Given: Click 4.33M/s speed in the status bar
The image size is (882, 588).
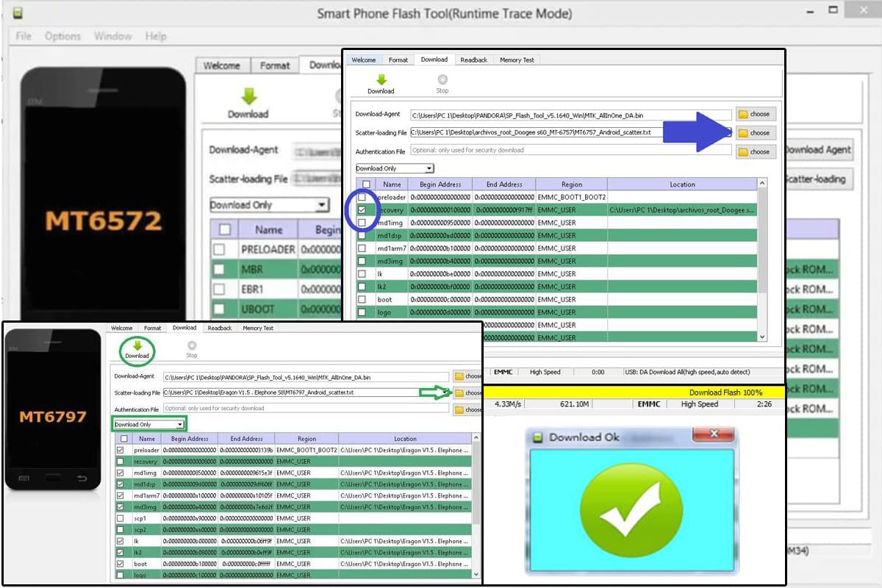Looking at the screenshot, I should (509, 404).
